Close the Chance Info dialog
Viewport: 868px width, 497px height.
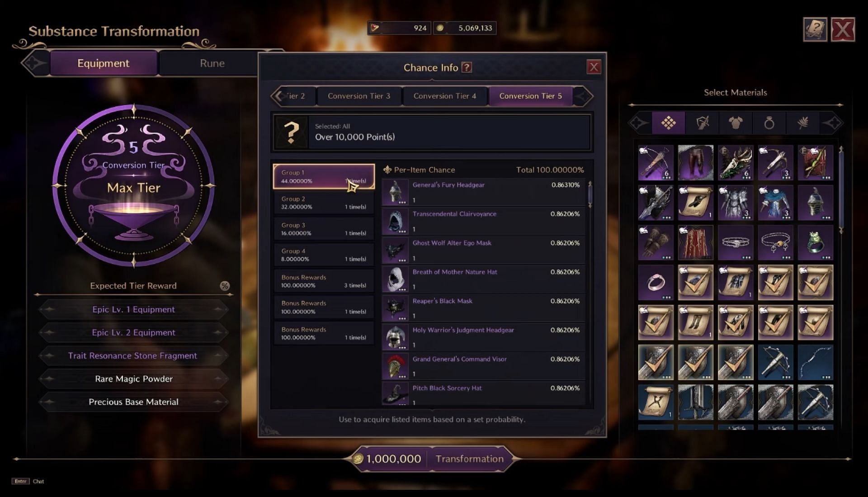(x=594, y=67)
